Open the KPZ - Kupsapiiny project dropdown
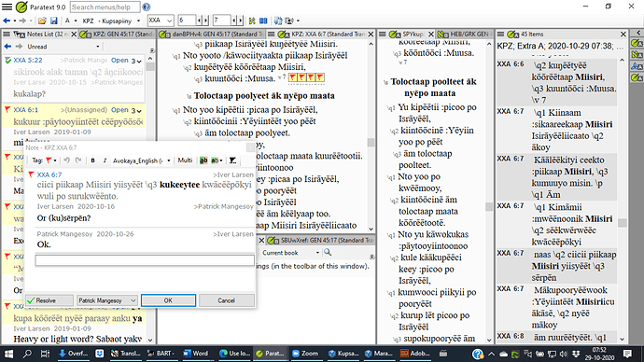 pos(138,21)
